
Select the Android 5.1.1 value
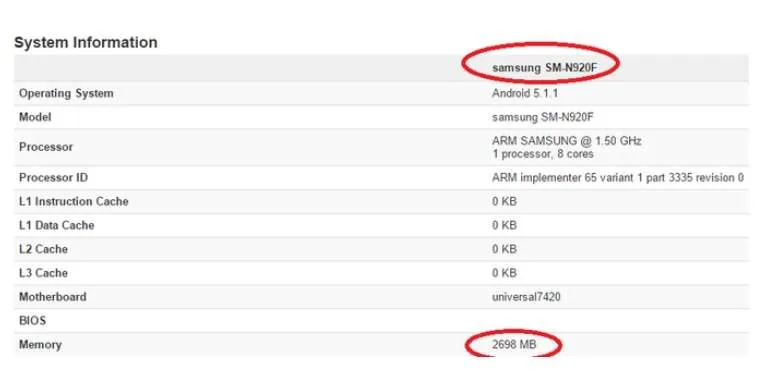[525, 93]
